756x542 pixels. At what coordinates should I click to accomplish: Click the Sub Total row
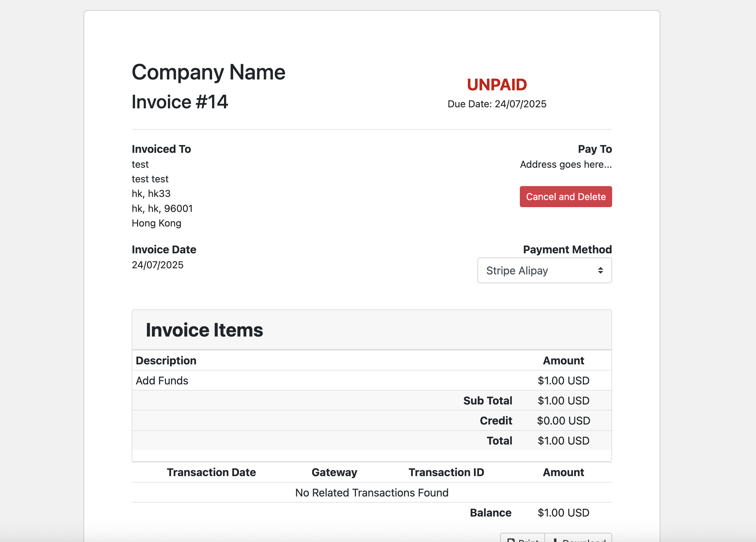click(x=488, y=400)
